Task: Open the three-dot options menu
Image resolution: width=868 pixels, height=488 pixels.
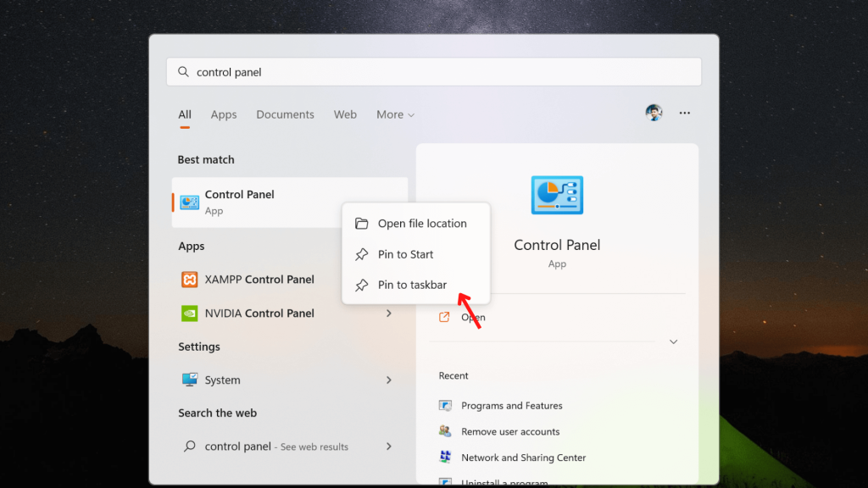Action: (x=685, y=113)
